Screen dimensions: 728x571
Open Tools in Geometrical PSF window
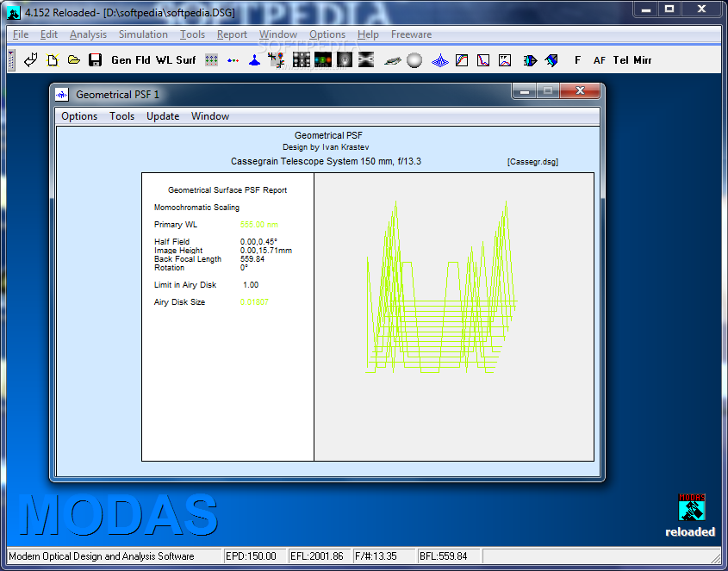tap(121, 116)
